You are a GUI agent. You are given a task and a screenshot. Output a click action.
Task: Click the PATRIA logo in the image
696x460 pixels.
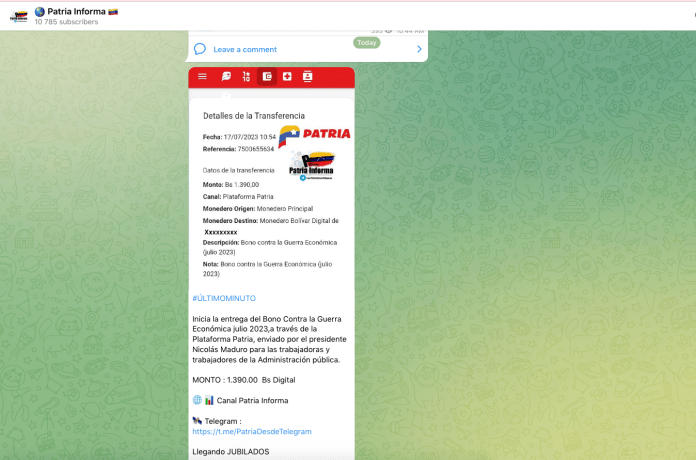coord(314,135)
